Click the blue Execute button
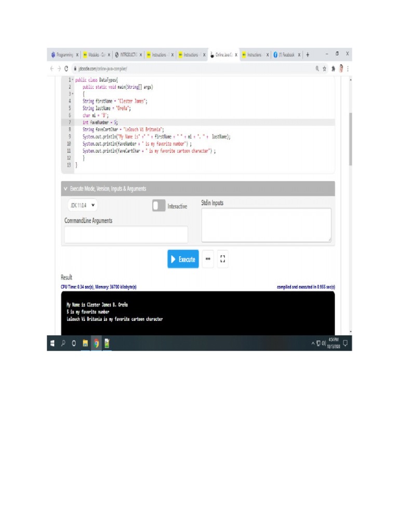Image resolution: width=399 pixels, height=532 pixels. [x=183, y=259]
